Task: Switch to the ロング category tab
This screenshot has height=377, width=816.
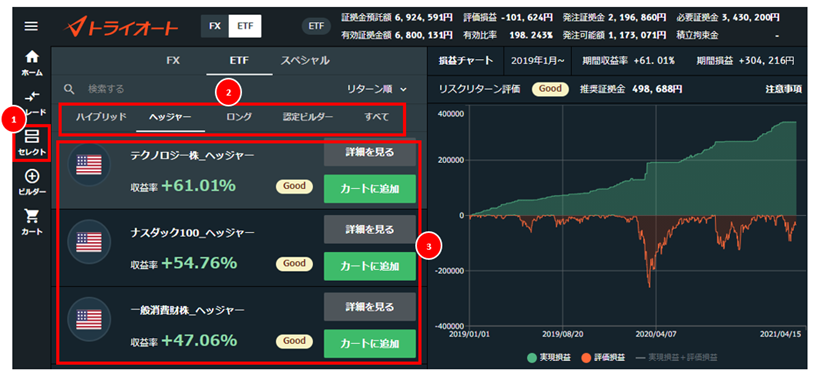Action: pos(239,117)
